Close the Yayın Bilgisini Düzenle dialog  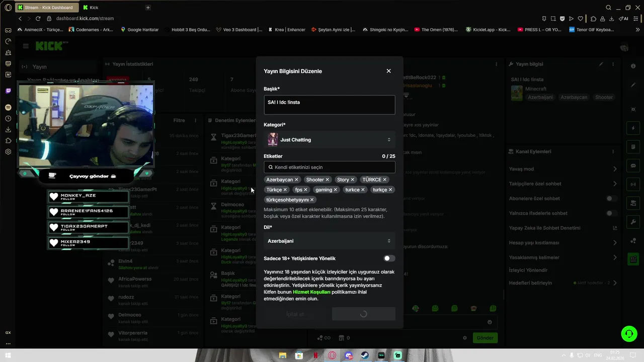(388, 71)
